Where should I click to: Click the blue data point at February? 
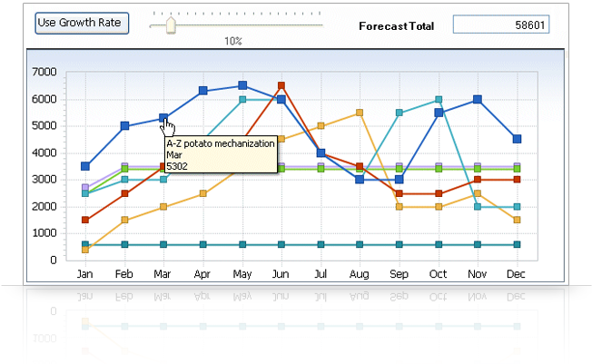point(124,126)
